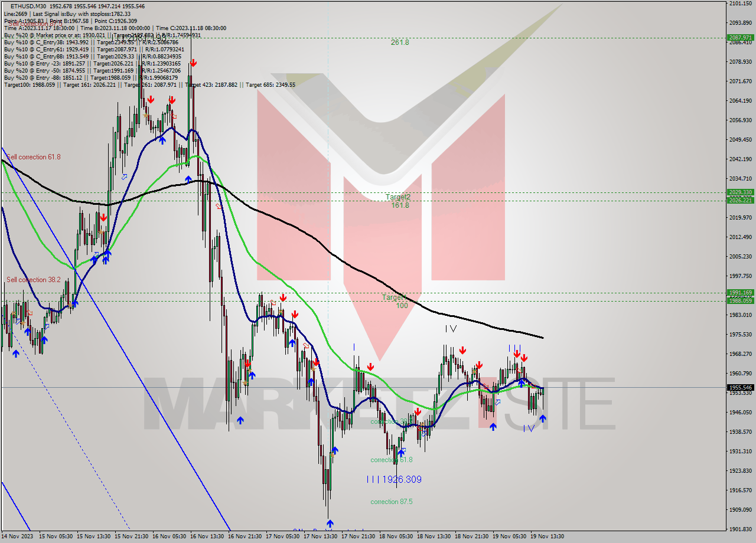This screenshot has height=543, width=756.
Task: Click the 'Buy %10 @ C_Entry61: 1929.419' line
Action: (47, 49)
